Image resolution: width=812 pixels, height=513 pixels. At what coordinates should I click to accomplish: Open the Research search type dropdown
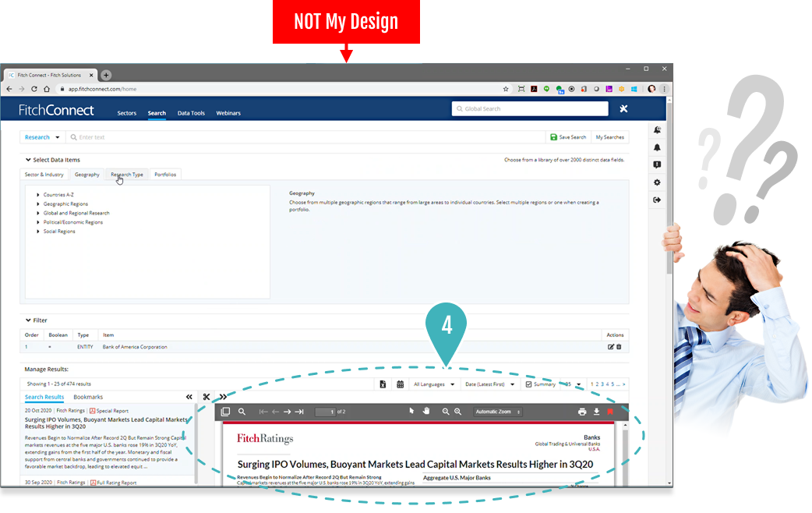coord(42,137)
